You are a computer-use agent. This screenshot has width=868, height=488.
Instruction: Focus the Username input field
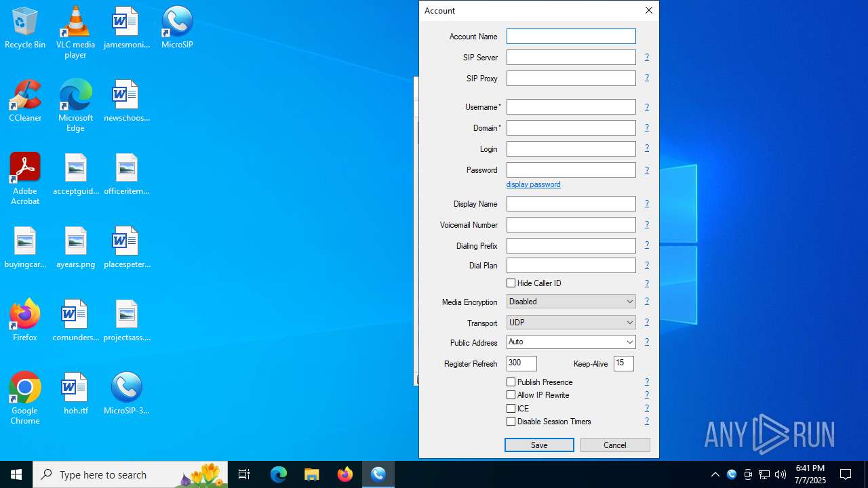(571, 107)
